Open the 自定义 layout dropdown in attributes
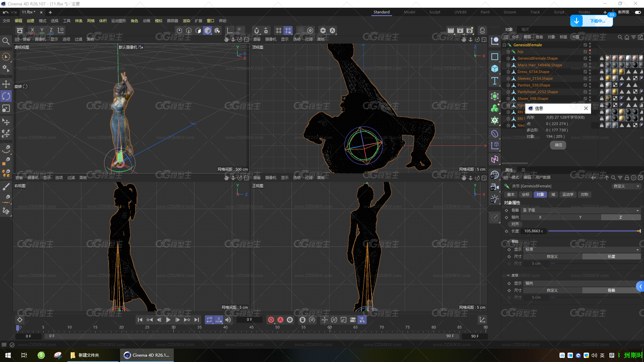 coord(626,186)
